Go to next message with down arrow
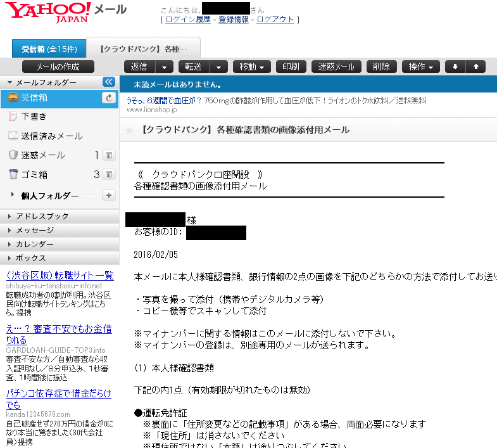This screenshot has width=497, height=448. tap(455, 67)
